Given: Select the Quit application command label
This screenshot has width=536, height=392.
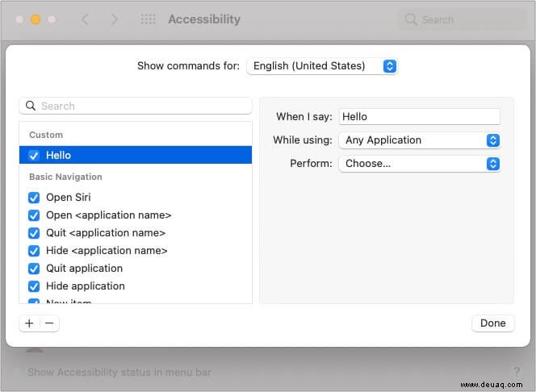Looking at the screenshot, I should (x=85, y=269).
